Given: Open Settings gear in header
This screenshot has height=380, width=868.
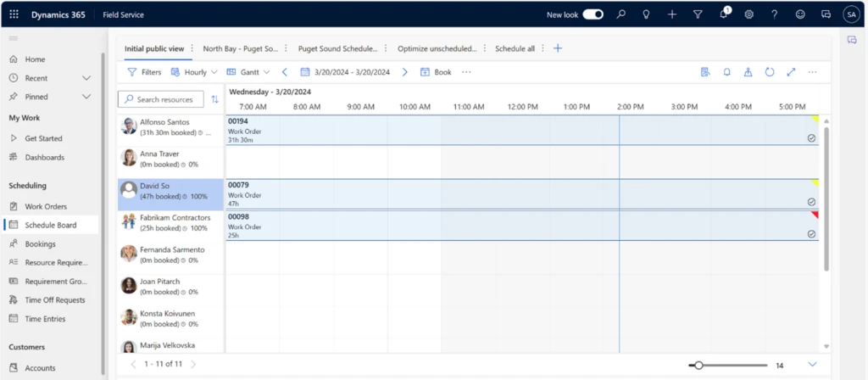Looking at the screenshot, I should [x=749, y=14].
